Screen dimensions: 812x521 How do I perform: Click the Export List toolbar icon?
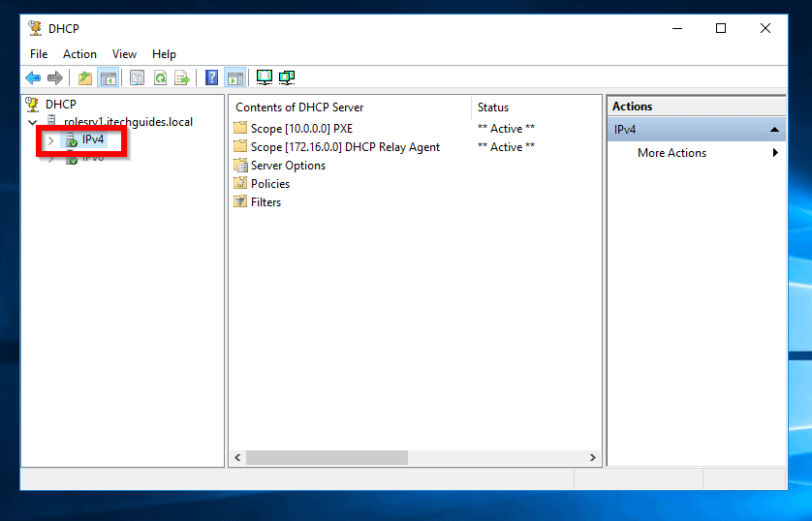(182, 78)
